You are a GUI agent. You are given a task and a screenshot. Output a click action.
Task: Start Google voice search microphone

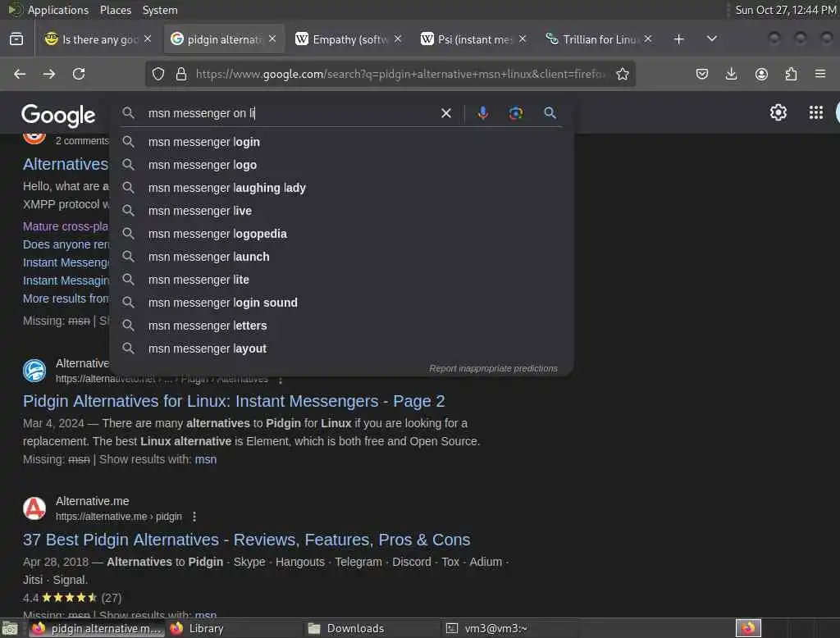tap(482, 113)
